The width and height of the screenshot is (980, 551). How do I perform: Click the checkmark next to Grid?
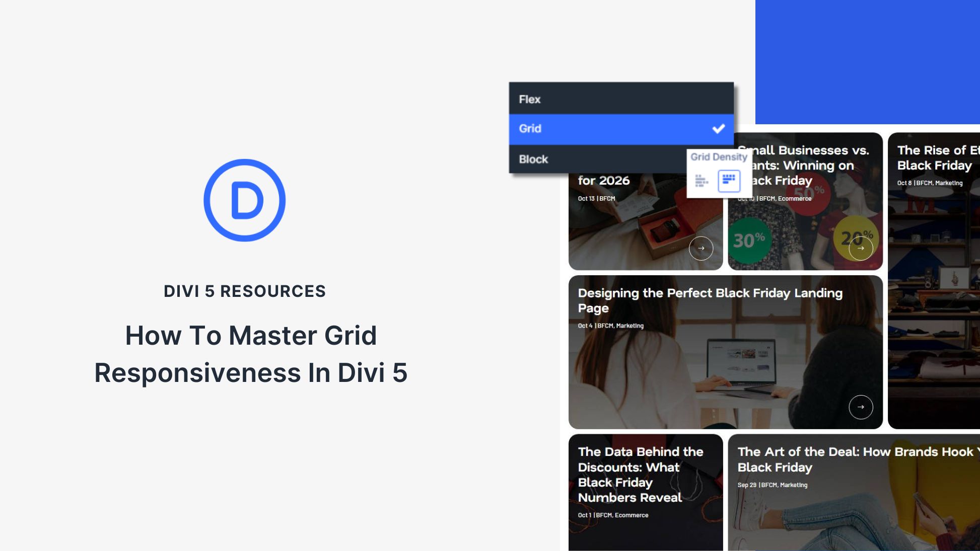point(719,129)
